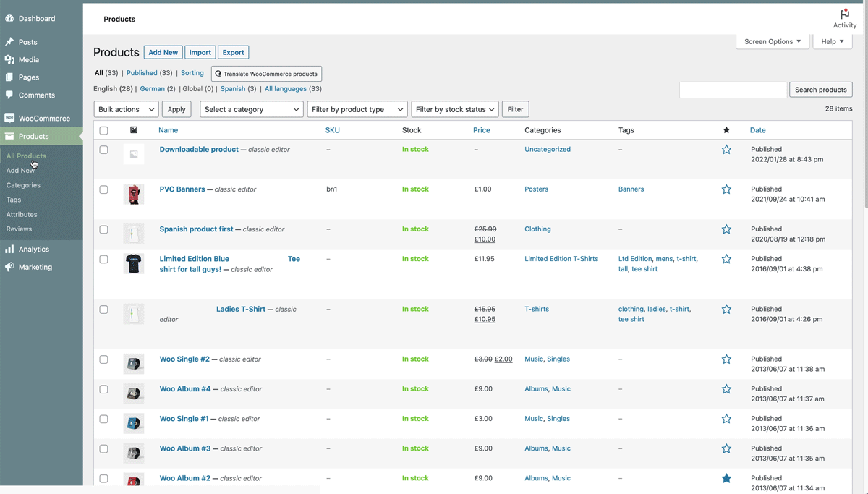Open Reviews in the Products submenu

pos(19,229)
